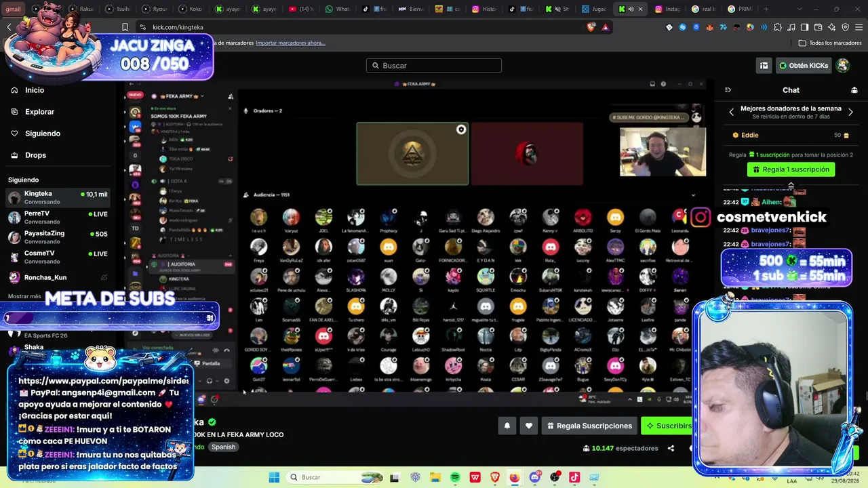Show previous leaderboard with left chevron

point(732,112)
